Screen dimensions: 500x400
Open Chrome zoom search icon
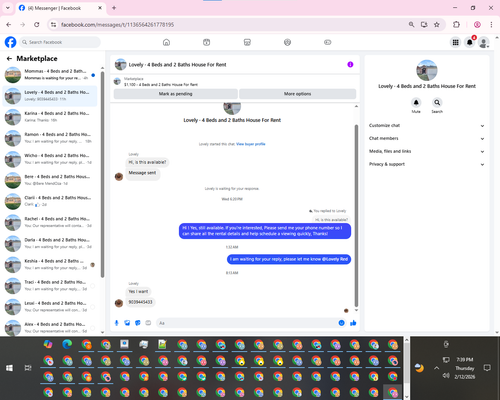[x=412, y=24]
